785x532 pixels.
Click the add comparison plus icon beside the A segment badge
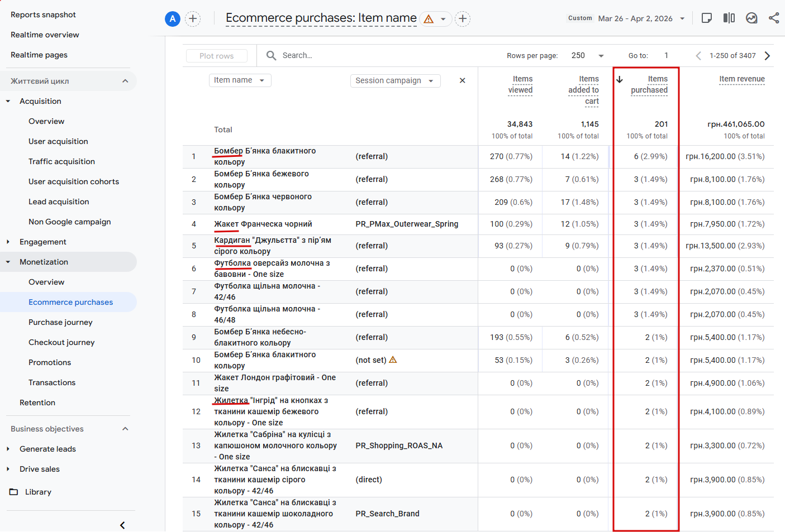click(193, 18)
